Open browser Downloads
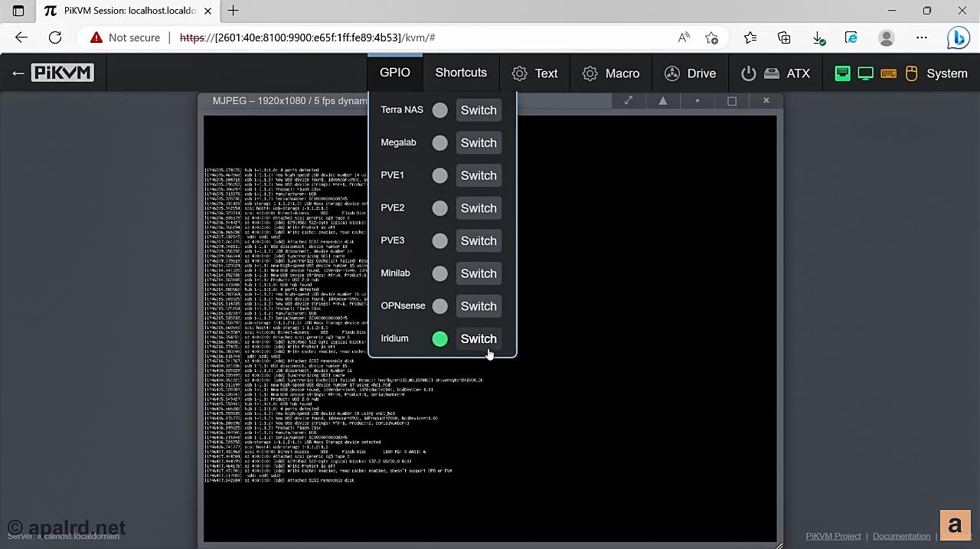This screenshot has height=549, width=980. pos(818,38)
